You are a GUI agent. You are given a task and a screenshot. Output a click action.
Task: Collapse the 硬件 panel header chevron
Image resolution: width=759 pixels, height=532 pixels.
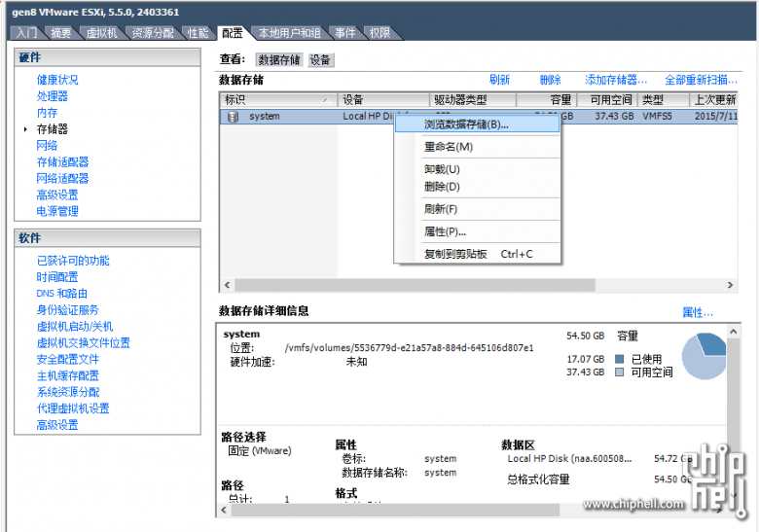point(191,58)
